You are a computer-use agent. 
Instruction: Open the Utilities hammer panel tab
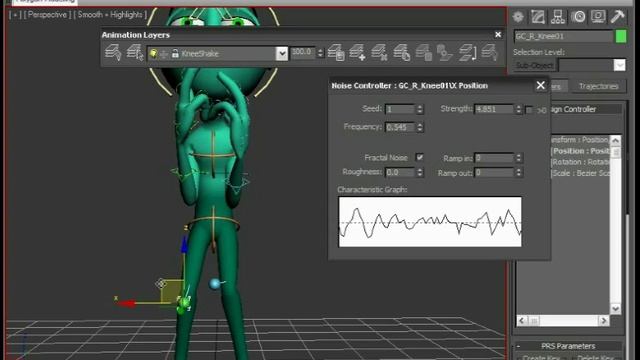(618, 17)
